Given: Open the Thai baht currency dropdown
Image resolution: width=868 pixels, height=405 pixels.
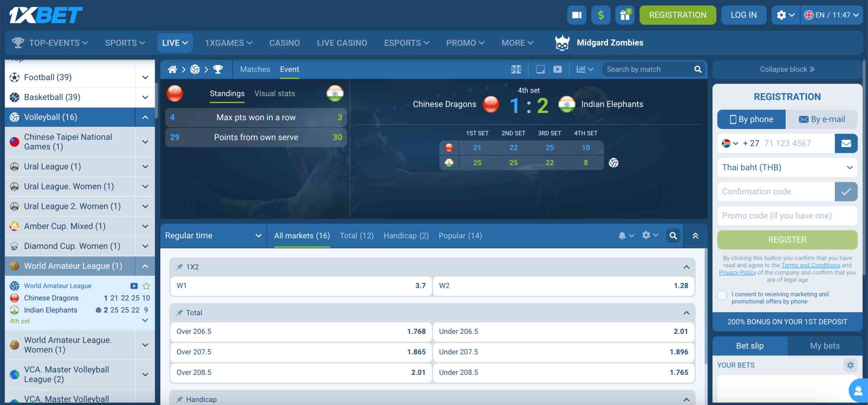Looking at the screenshot, I should (x=787, y=168).
